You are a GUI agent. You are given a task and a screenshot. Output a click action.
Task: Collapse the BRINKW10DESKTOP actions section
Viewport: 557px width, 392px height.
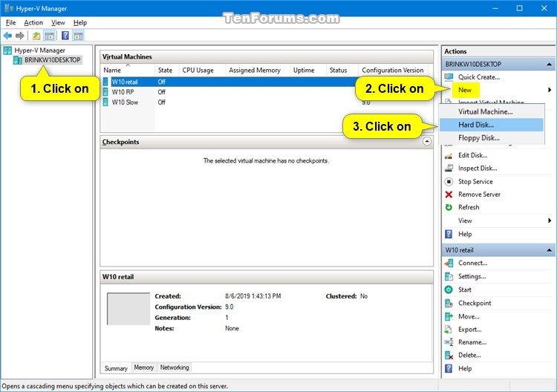coord(549,65)
